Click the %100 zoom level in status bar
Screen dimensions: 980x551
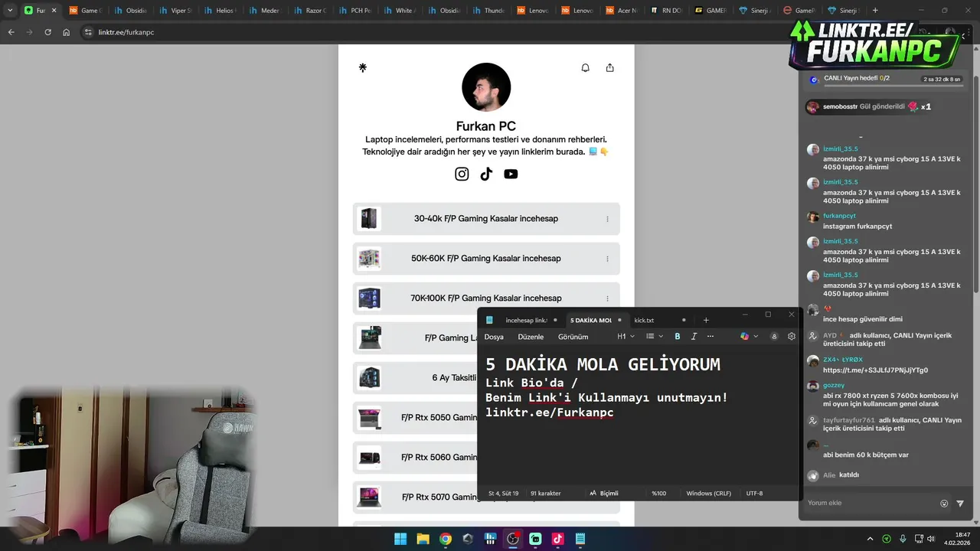659,494
